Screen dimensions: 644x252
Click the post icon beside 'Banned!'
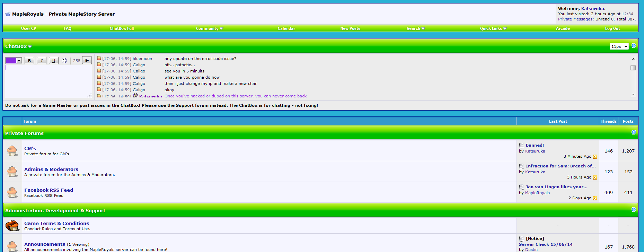click(x=521, y=146)
